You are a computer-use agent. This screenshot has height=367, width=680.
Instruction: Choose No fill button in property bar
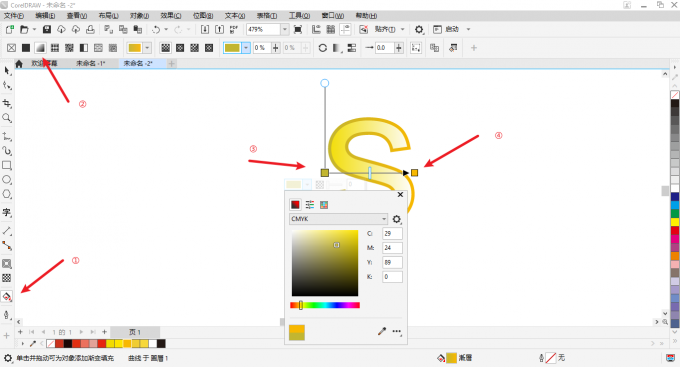pos(11,48)
